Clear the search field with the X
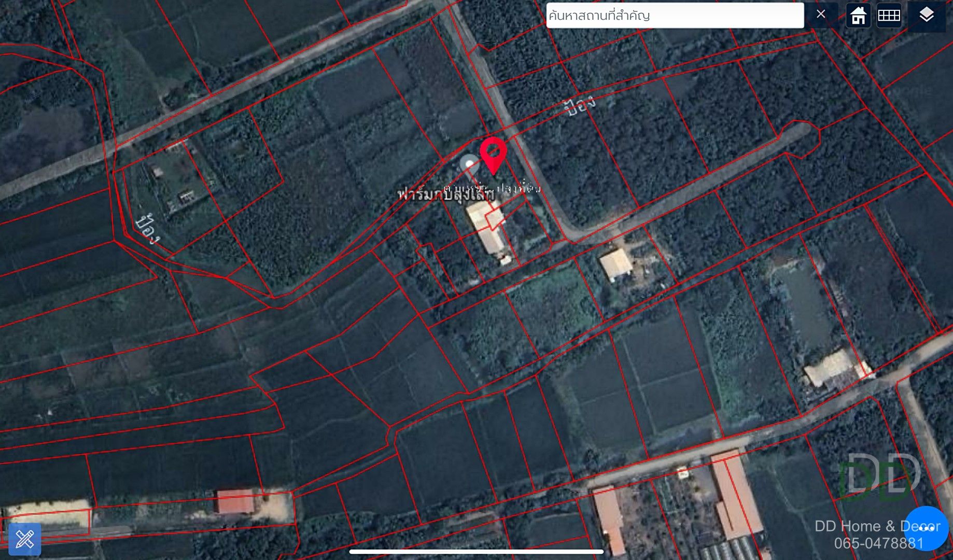The width and height of the screenshot is (953, 560). tap(821, 15)
